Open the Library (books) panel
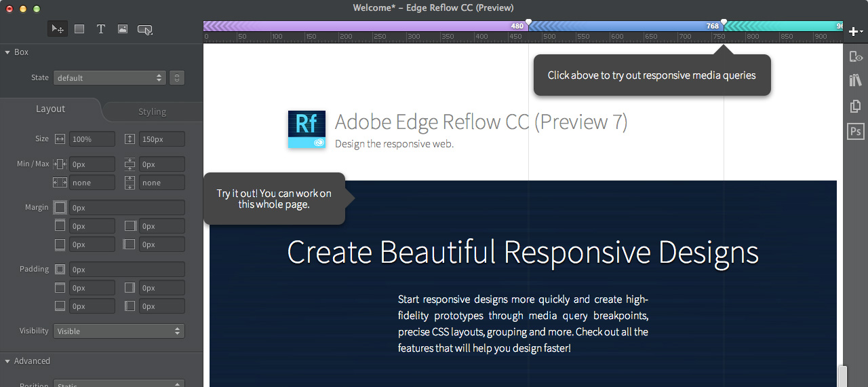 coord(856,81)
